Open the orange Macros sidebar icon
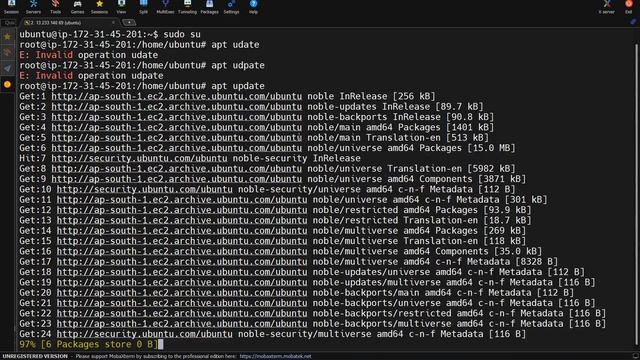The height and width of the screenshot is (360, 640). tap(7, 84)
